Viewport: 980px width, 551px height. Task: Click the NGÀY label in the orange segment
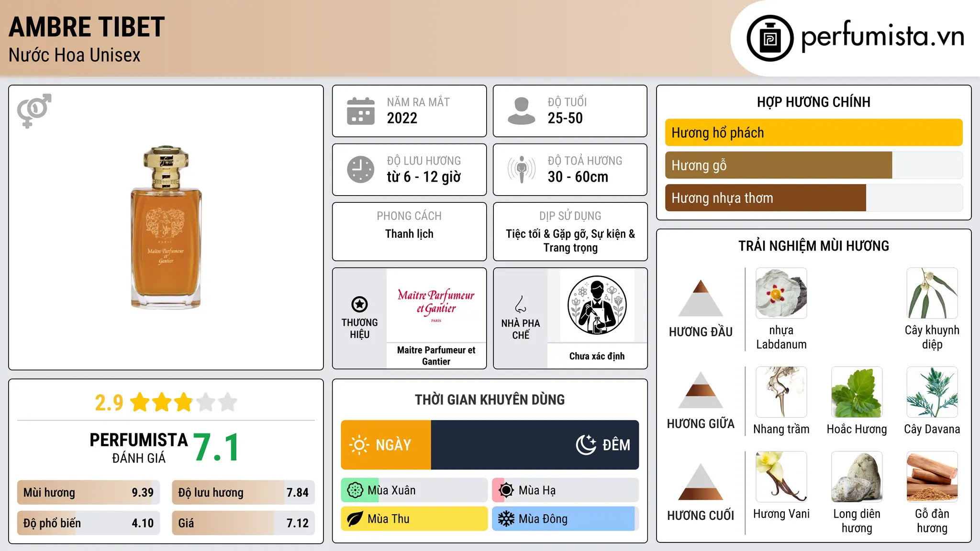tap(393, 445)
